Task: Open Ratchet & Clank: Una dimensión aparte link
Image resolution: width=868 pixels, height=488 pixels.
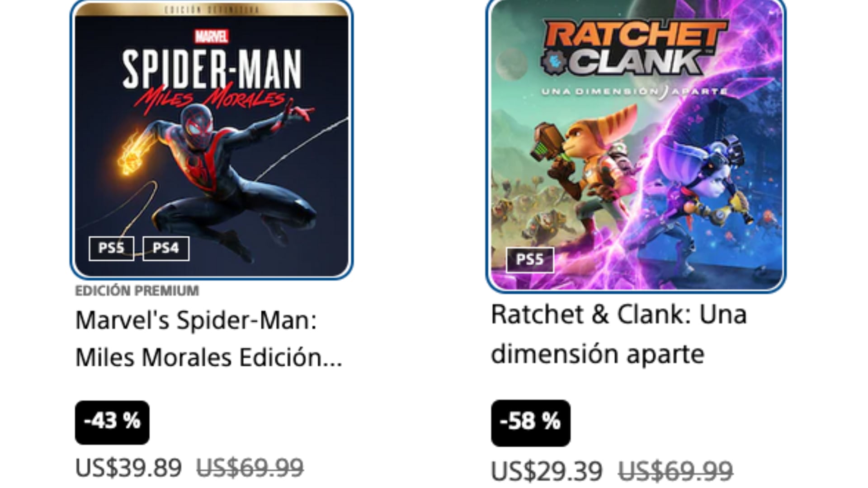Action: 619,334
